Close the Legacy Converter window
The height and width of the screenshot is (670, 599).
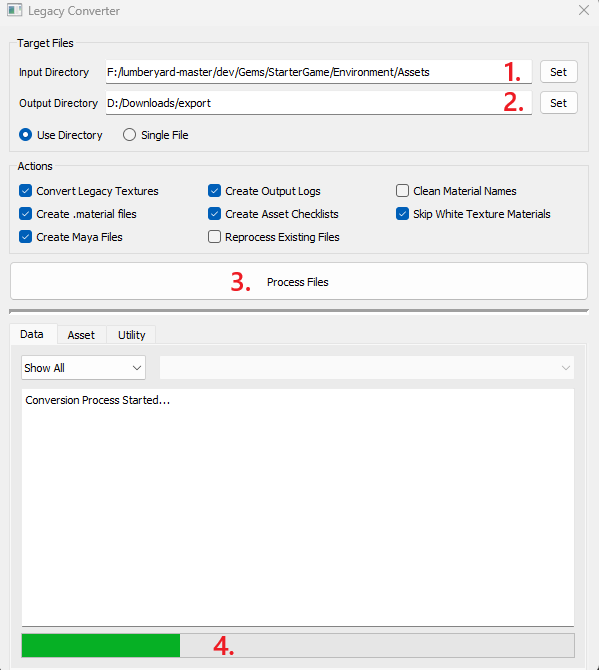click(584, 10)
